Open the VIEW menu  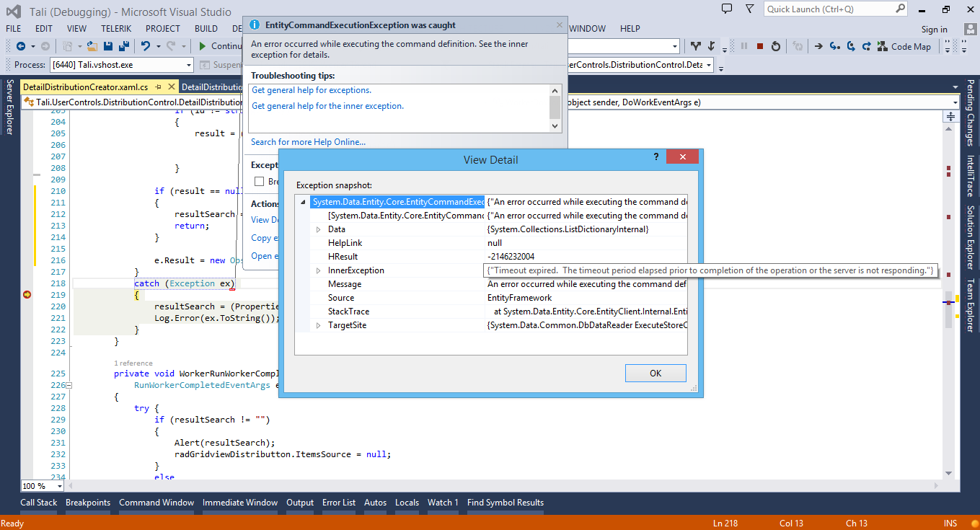(x=76, y=29)
